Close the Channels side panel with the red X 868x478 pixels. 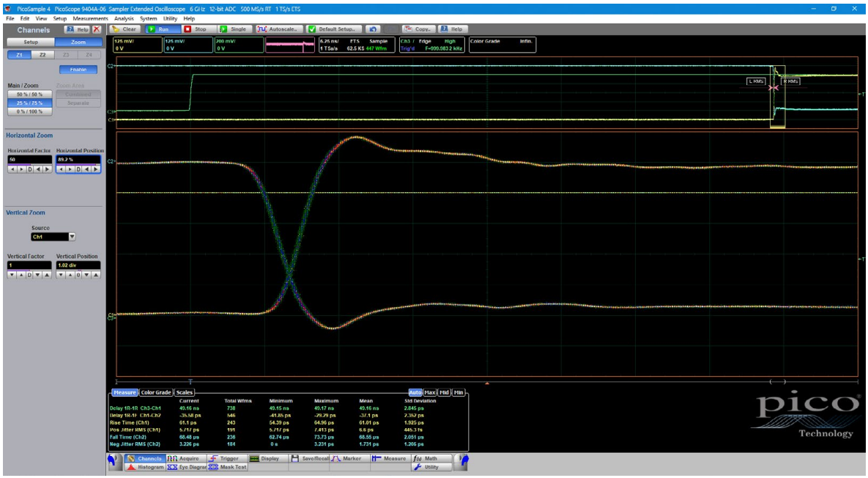coord(96,29)
